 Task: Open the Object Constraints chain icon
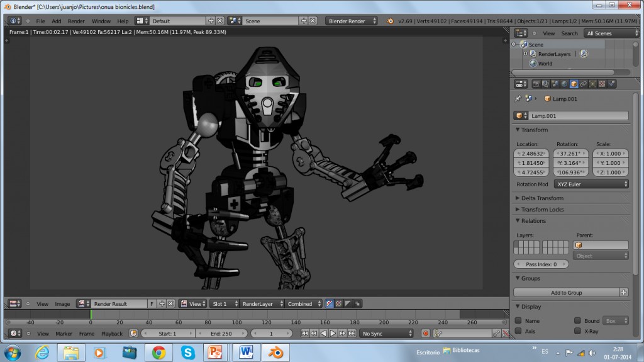tap(583, 84)
